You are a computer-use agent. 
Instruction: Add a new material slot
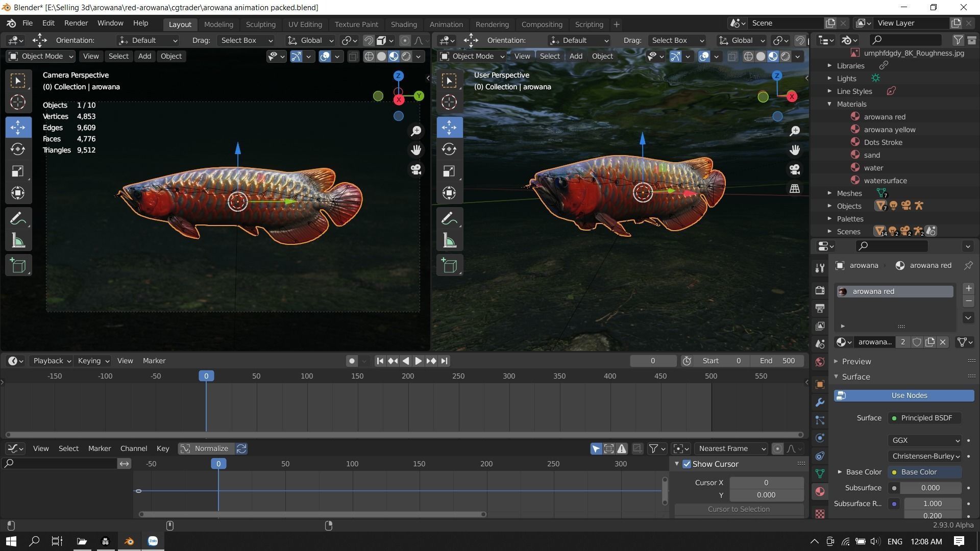click(x=968, y=289)
